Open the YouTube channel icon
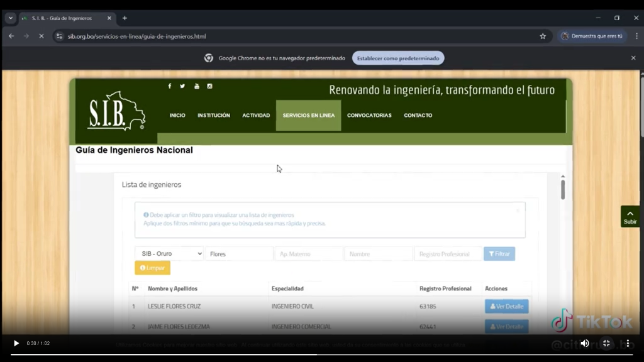 pyautogui.click(x=196, y=86)
